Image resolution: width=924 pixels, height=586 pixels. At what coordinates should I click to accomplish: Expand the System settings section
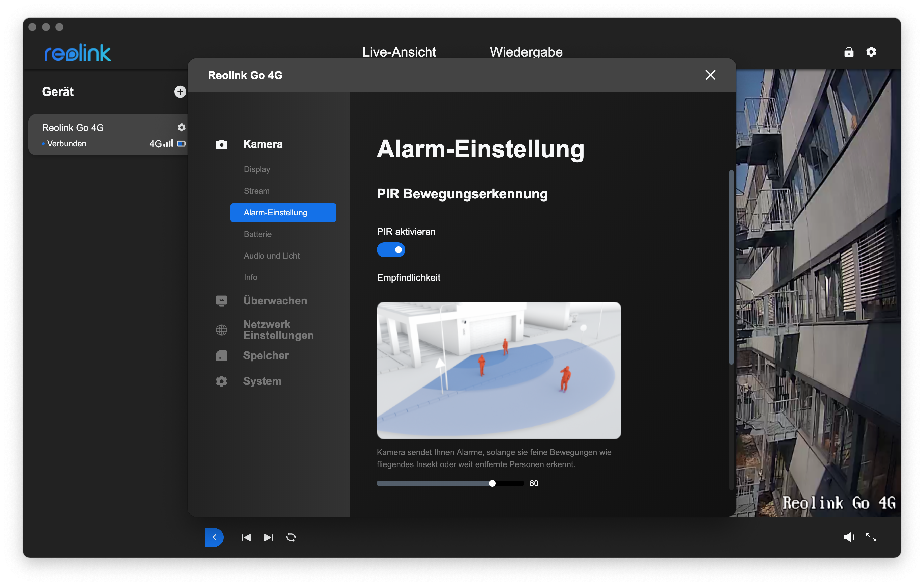pos(262,381)
